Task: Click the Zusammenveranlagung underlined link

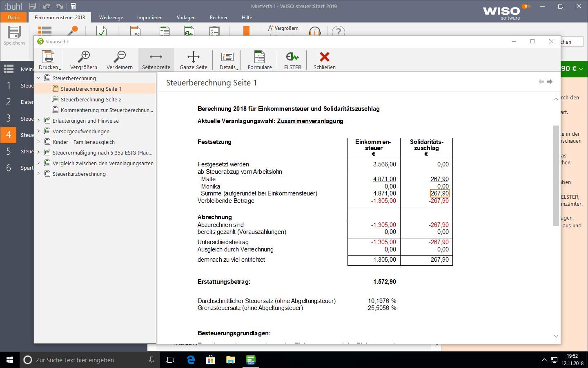Action: click(x=310, y=121)
